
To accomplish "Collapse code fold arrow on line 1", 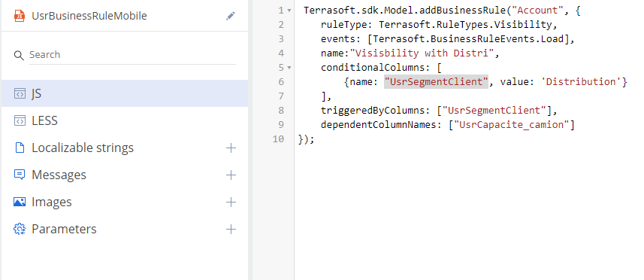I will [x=289, y=11].
